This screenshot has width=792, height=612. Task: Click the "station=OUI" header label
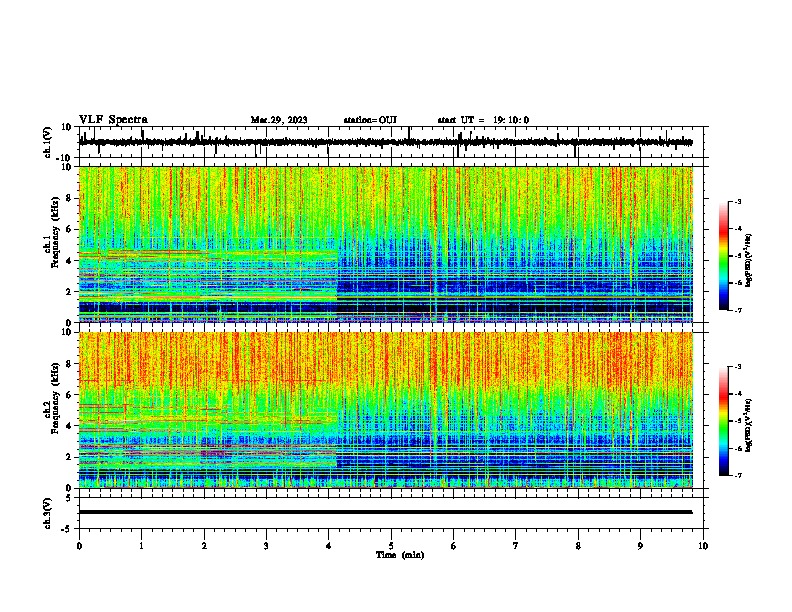[x=370, y=120]
